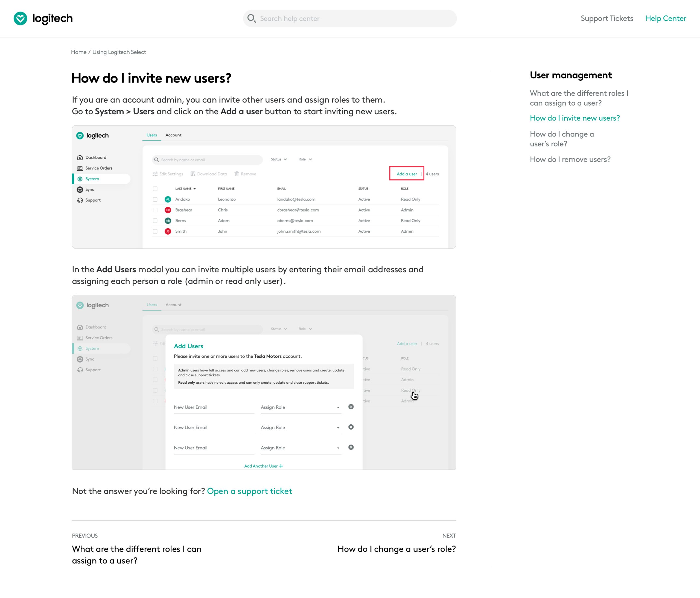The width and height of the screenshot is (700, 598).
Task: Select the Account tab in first screenshot
Action: click(173, 135)
